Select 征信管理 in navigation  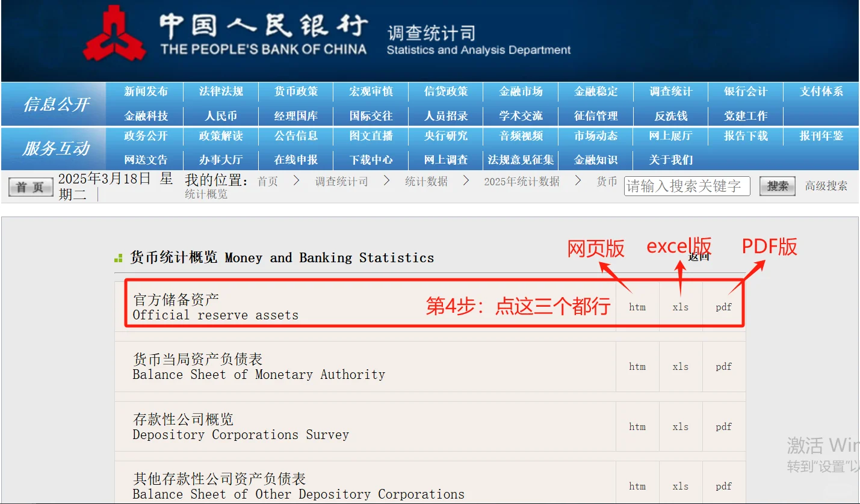[x=596, y=115]
